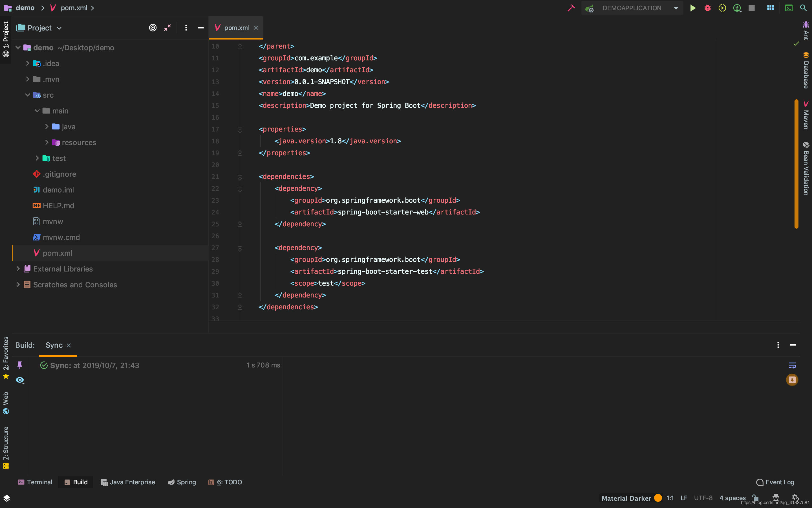Click the inspections hector icon in status bar
812x508 pixels.
(775, 498)
